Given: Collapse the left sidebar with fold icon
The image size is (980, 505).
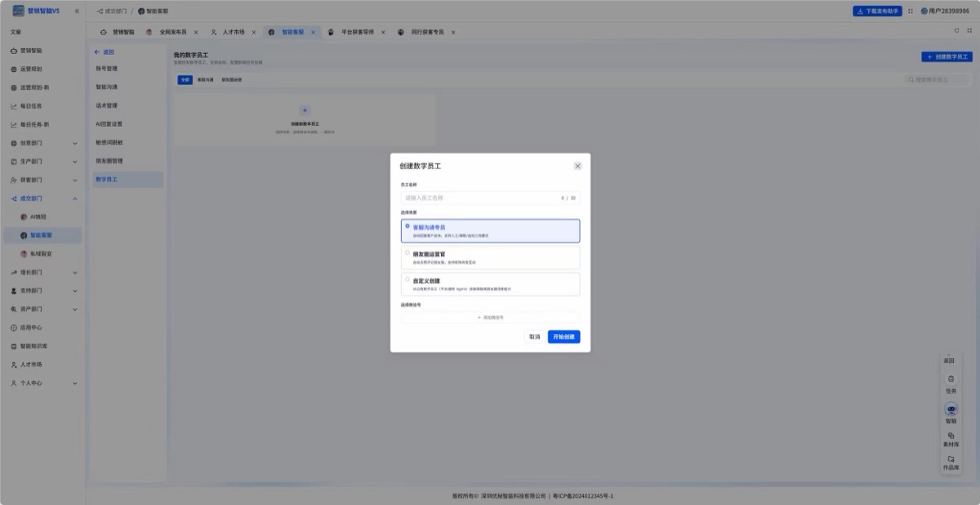Looking at the screenshot, I should tap(77, 11).
